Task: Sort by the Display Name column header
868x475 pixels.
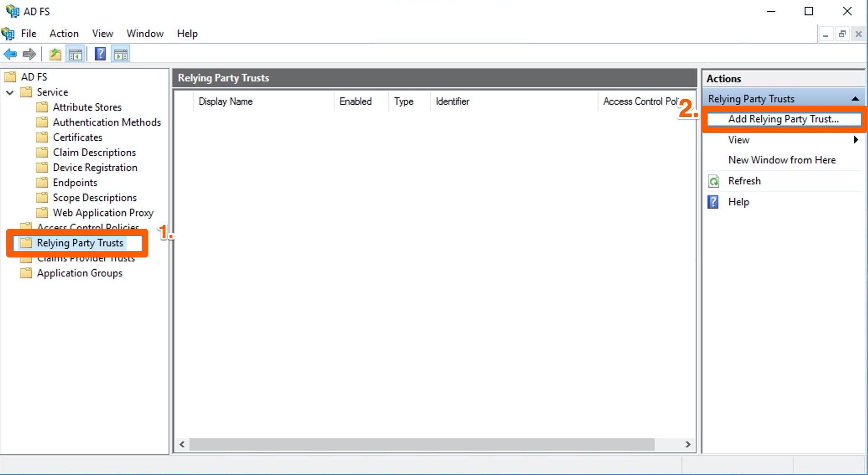Action: (225, 101)
